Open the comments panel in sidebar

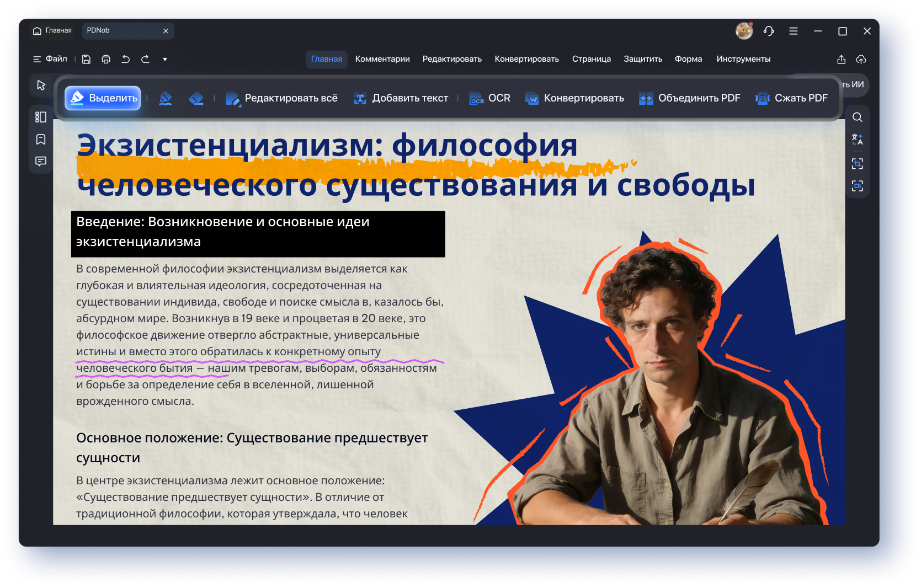pos(41,162)
